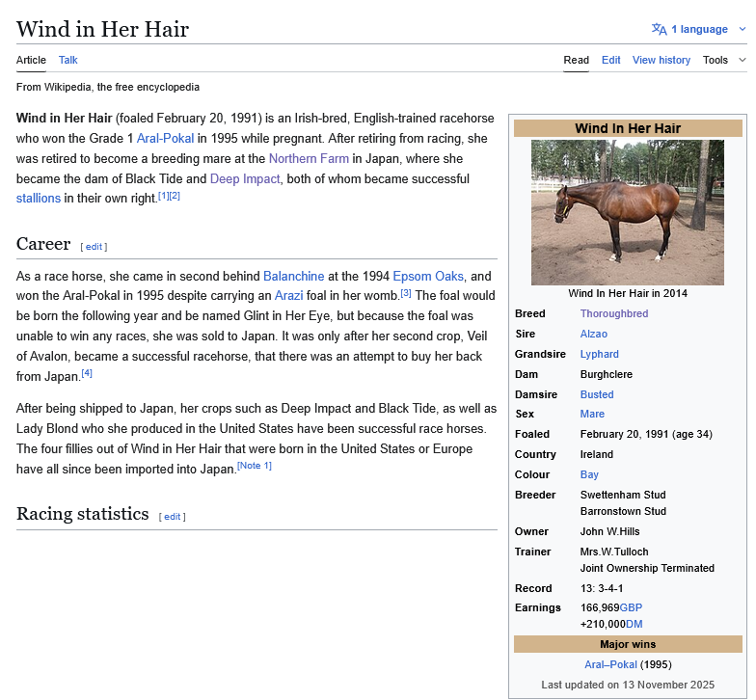
Task: Follow the DM currency link
Action: click(634, 624)
